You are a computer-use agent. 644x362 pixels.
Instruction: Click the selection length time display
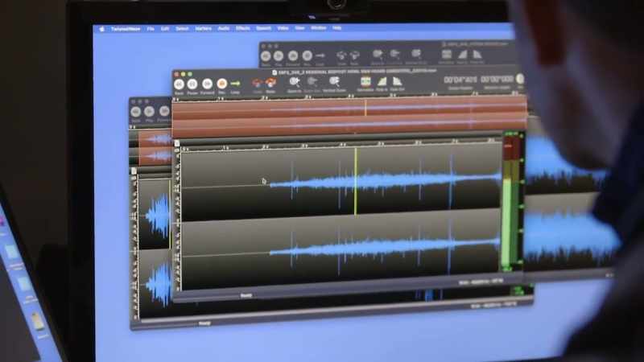click(497, 79)
